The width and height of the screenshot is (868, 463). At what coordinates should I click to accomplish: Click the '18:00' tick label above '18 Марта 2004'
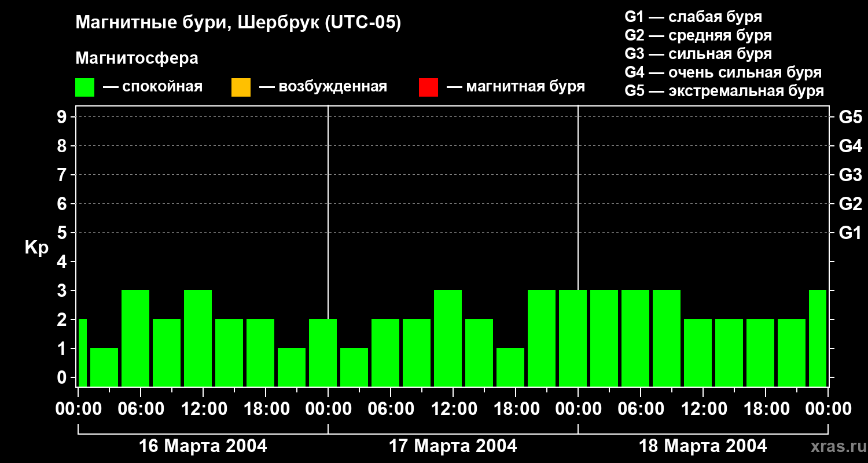[x=766, y=409]
